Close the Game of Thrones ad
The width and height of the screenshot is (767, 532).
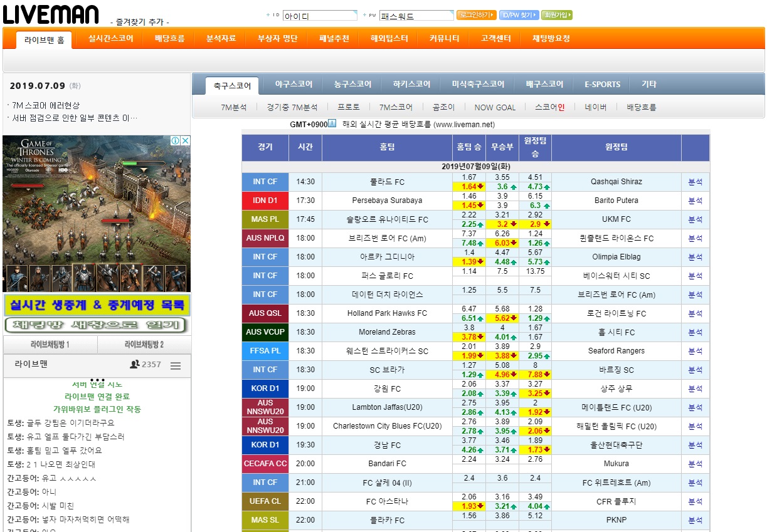click(185, 141)
